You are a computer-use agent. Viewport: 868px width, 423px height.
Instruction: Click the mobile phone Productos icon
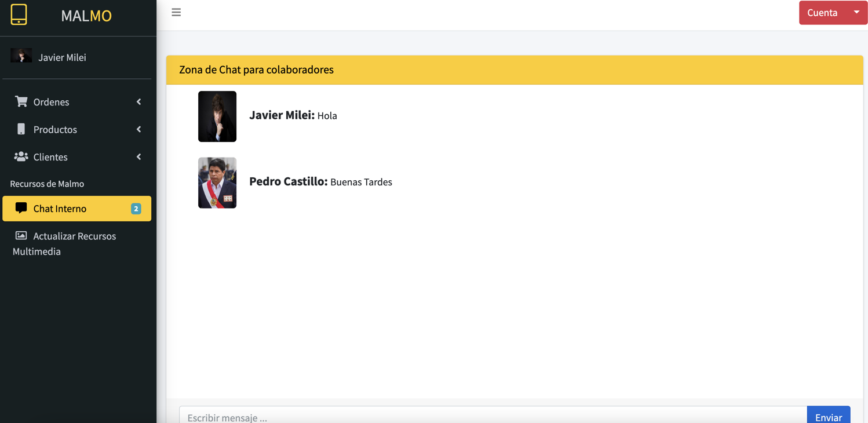[21, 129]
